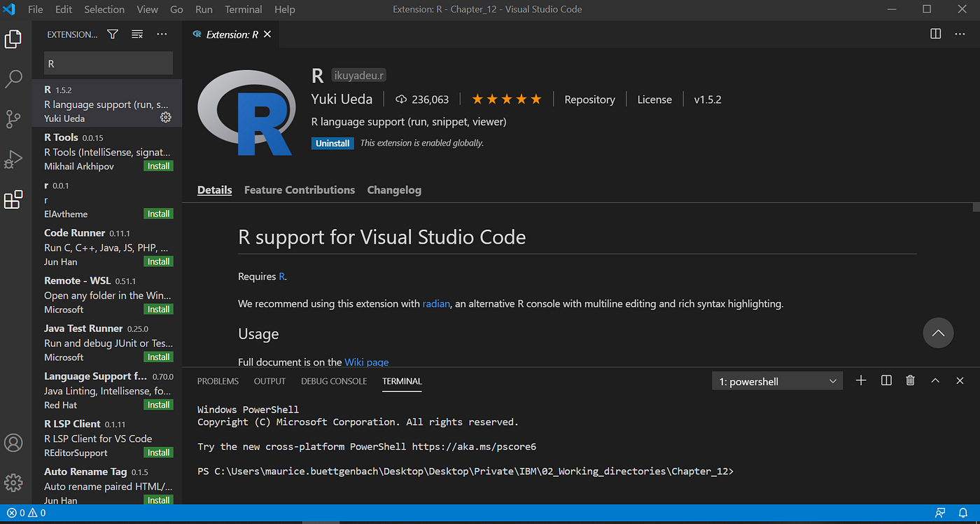Split the terminal pane

coord(886,380)
